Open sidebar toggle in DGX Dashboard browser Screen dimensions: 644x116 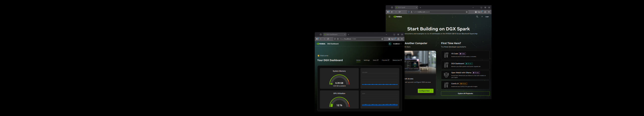[x=317, y=39]
